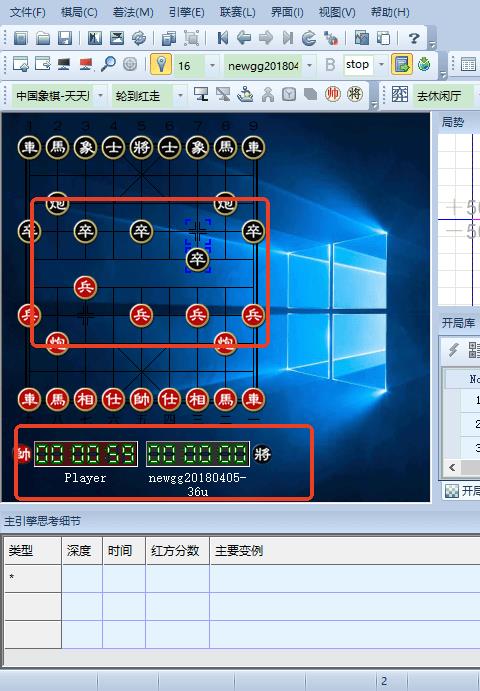Click the 开局库 panel title
The width and height of the screenshot is (480, 691).
click(x=458, y=323)
